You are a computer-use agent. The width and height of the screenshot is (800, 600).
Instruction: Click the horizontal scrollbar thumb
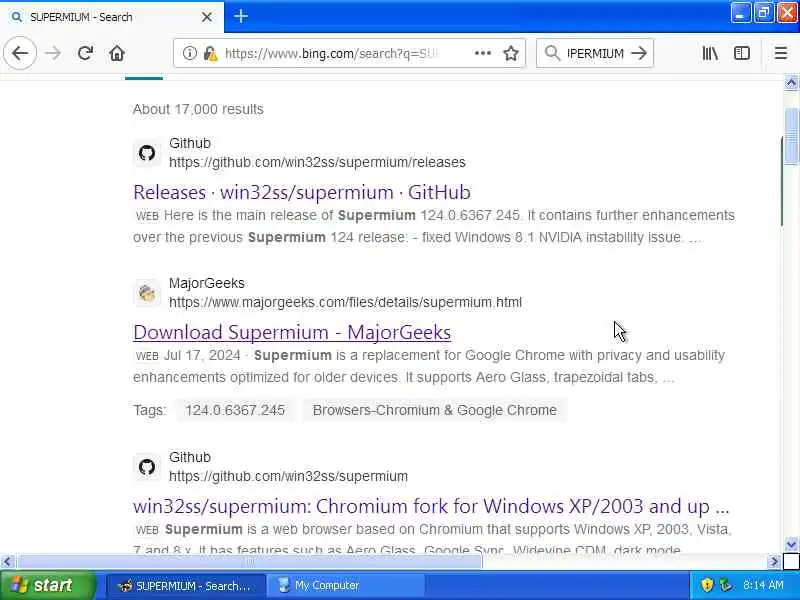[x=249, y=562]
